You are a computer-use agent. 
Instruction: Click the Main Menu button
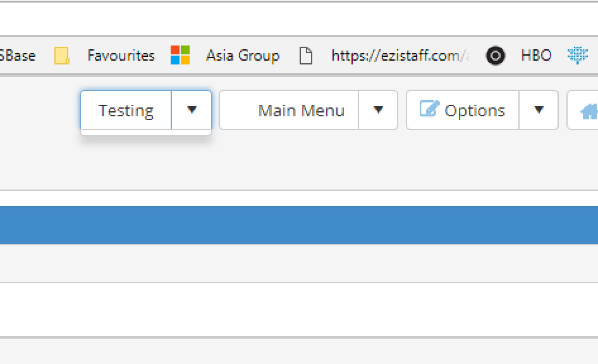(x=289, y=110)
